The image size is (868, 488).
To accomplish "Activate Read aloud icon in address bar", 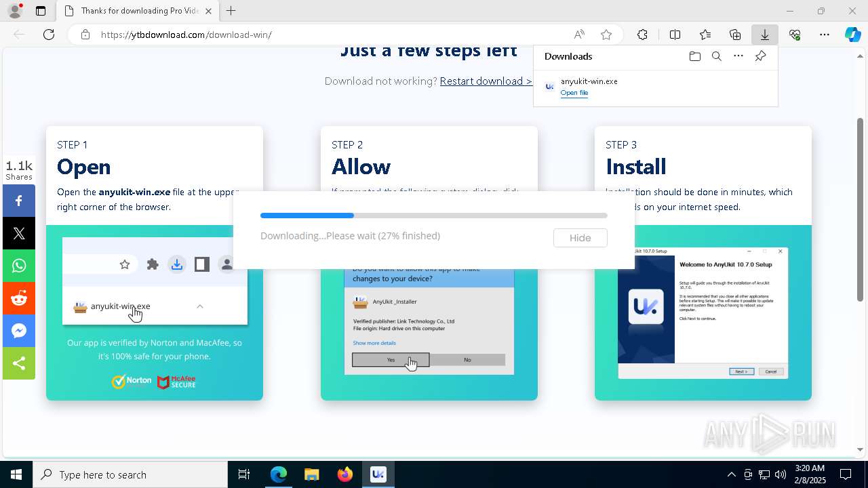I will (579, 35).
